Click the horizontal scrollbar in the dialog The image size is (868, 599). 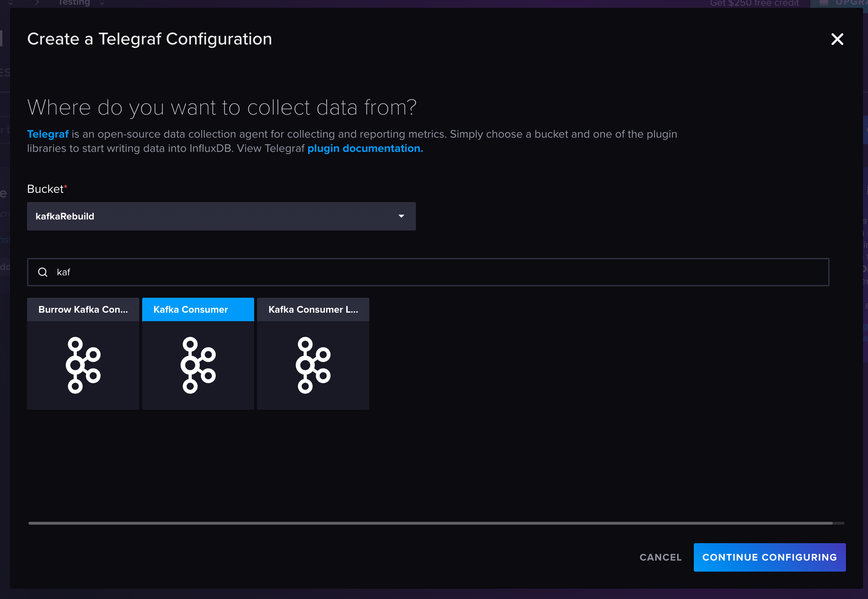[x=430, y=523]
